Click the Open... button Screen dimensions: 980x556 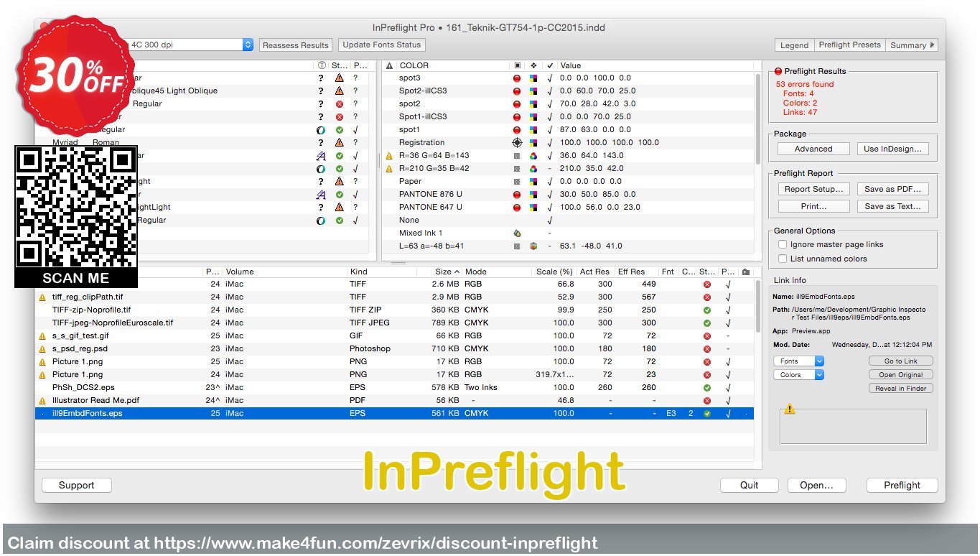(x=816, y=485)
